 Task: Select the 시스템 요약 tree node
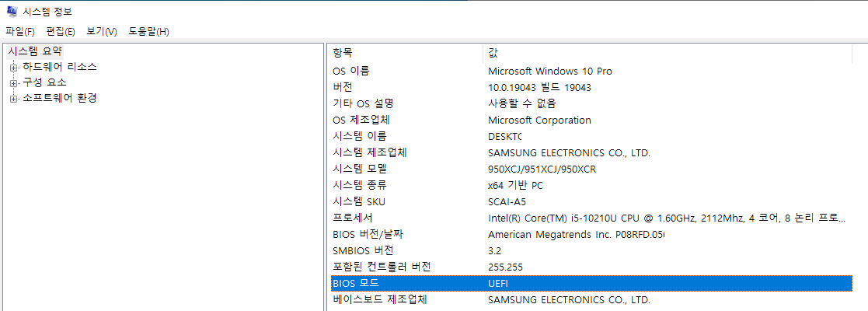pos(36,51)
